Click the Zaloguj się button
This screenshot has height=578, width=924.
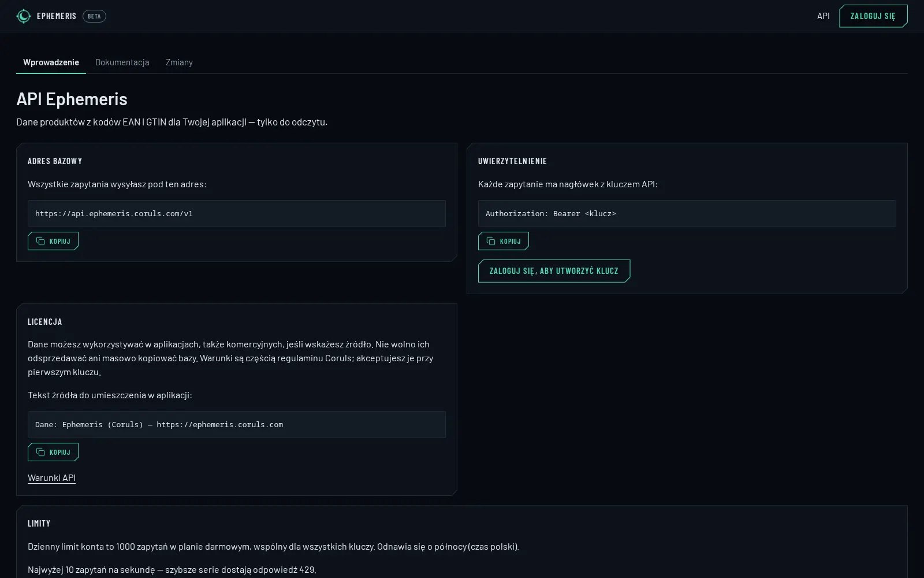tap(873, 16)
